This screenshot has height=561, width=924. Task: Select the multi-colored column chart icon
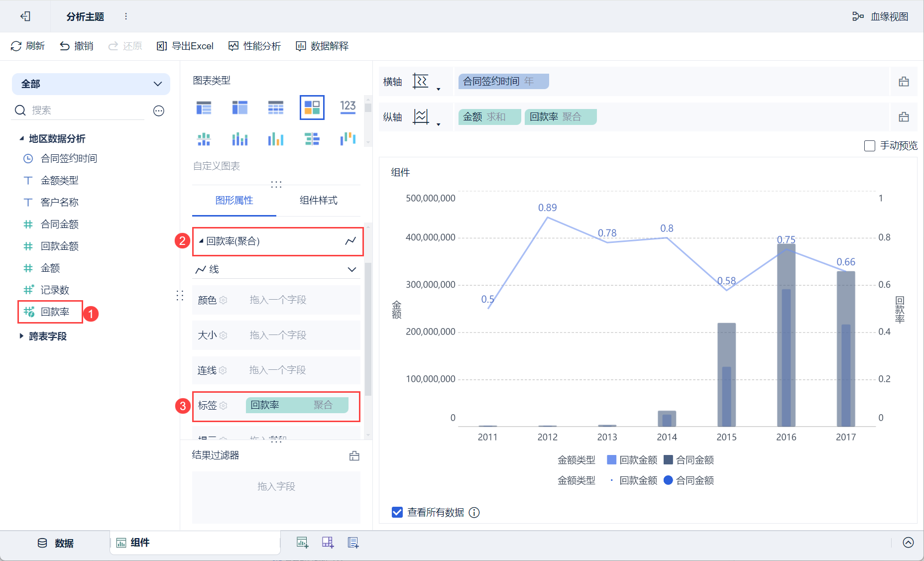click(276, 139)
